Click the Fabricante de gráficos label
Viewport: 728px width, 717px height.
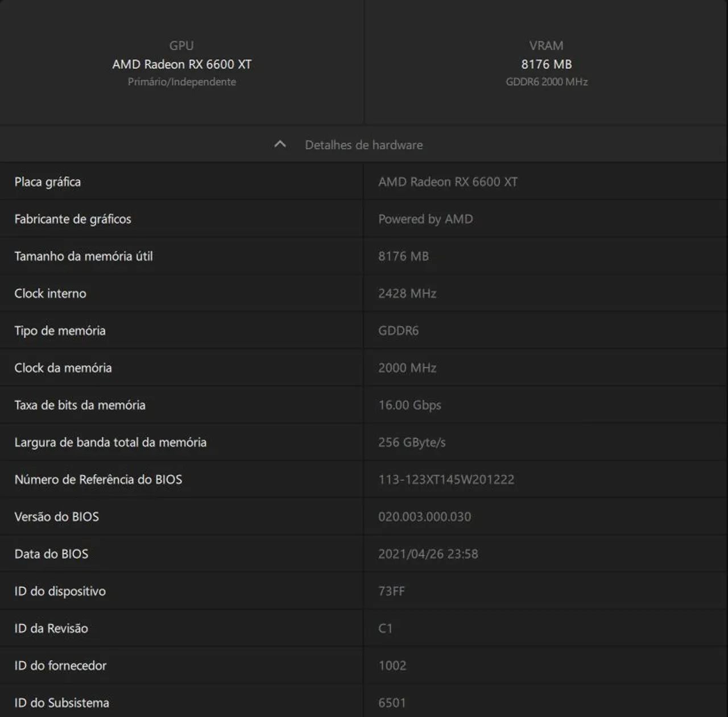[x=73, y=219]
